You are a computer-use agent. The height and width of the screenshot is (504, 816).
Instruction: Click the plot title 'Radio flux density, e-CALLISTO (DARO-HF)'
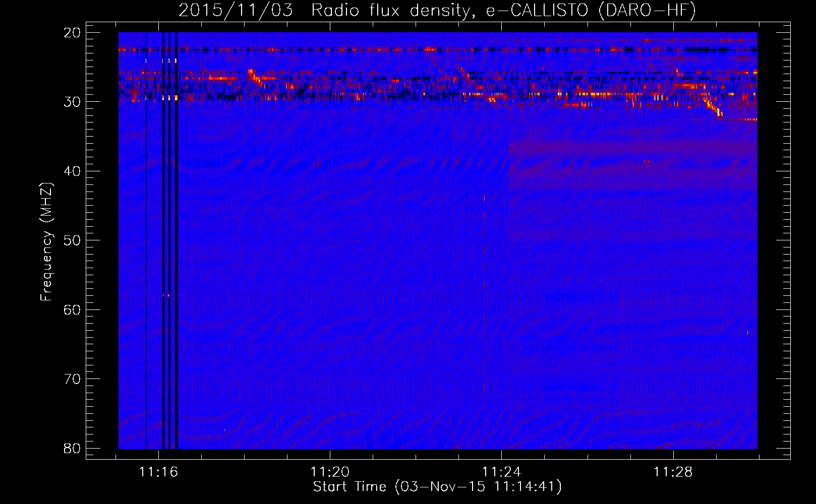(503, 11)
